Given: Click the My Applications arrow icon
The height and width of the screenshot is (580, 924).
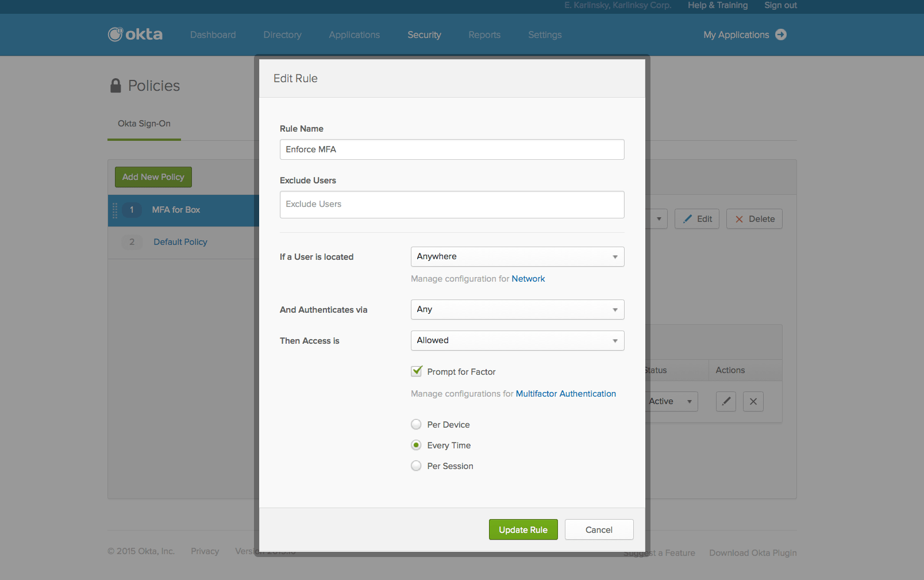Looking at the screenshot, I should click(780, 34).
